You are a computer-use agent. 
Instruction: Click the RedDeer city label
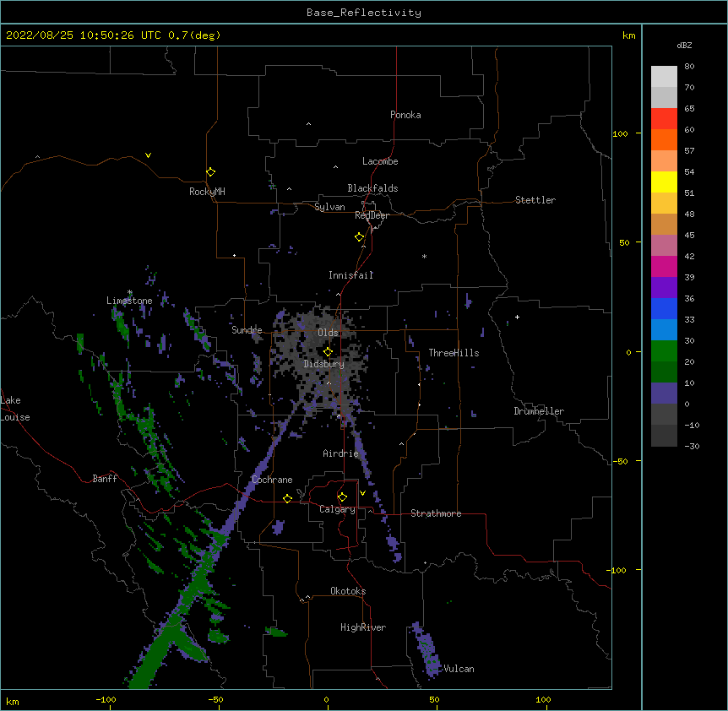pyautogui.click(x=372, y=215)
